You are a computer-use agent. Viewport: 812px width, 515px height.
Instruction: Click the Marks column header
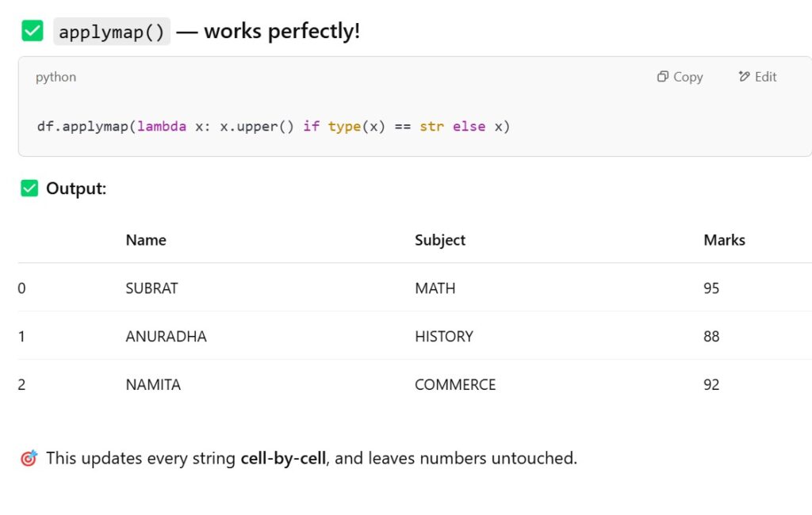[724, 240]
